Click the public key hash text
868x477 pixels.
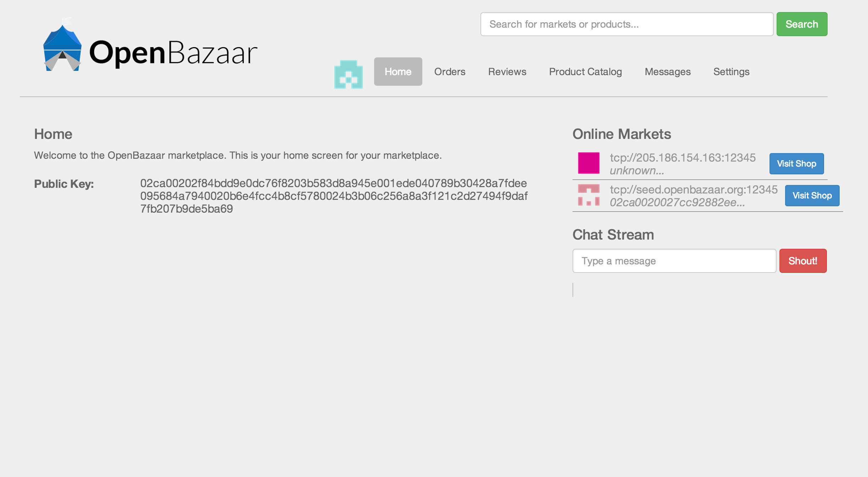tap(333, 196)
